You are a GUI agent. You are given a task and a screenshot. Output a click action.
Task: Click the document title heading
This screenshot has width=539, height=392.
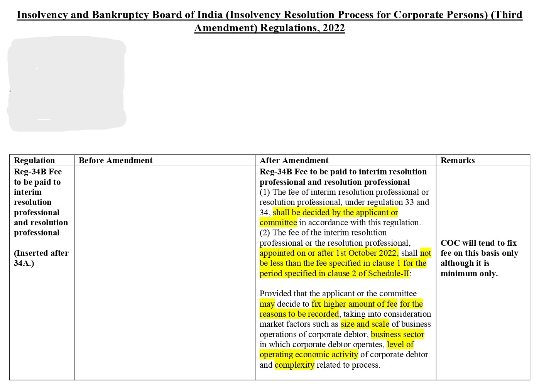(x=269, y=21)
